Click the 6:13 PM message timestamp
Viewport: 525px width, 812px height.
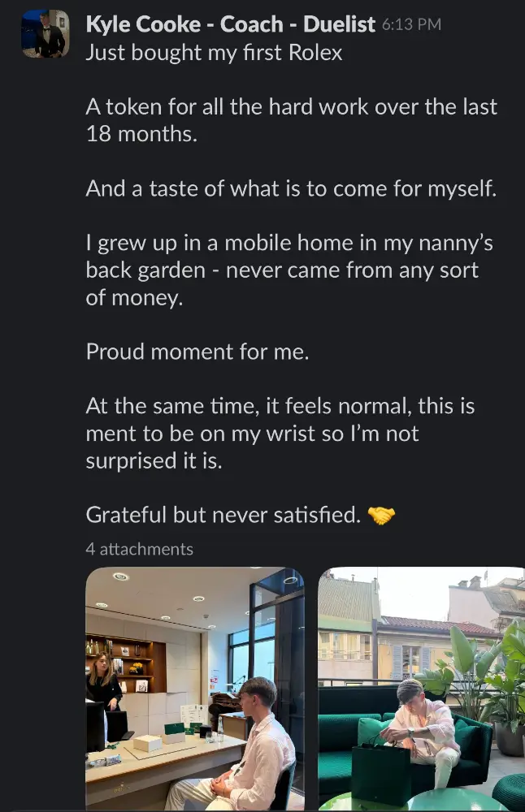[411, 25]
